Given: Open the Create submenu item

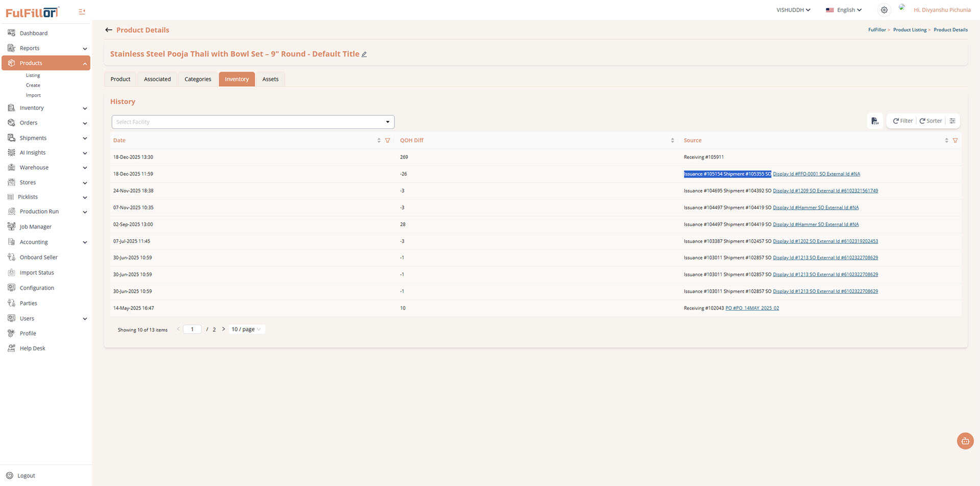Looking at the screenshot, I should pos(33,85).
